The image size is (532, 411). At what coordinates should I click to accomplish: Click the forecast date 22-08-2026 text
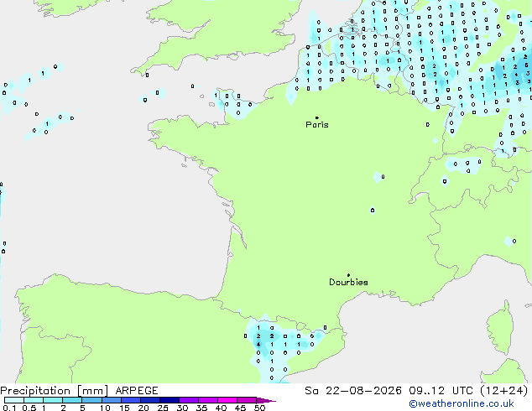(363, 391)
